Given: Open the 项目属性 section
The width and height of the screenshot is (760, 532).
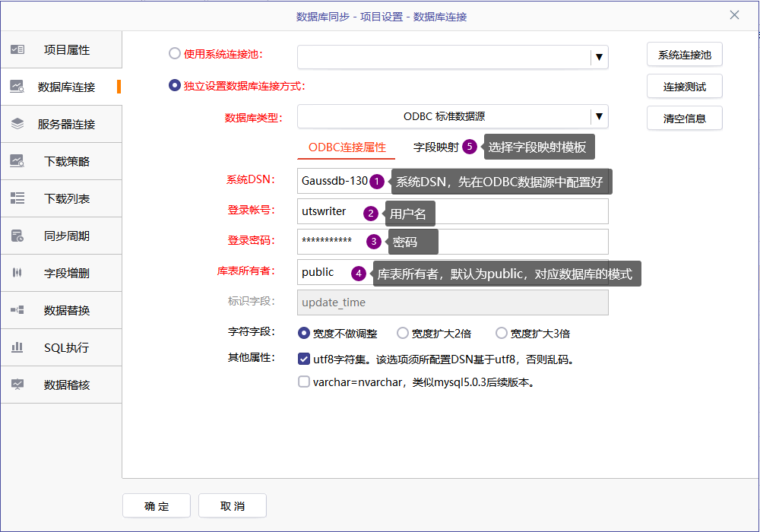Looking at the screenshot, I should [x=61, y=49].
